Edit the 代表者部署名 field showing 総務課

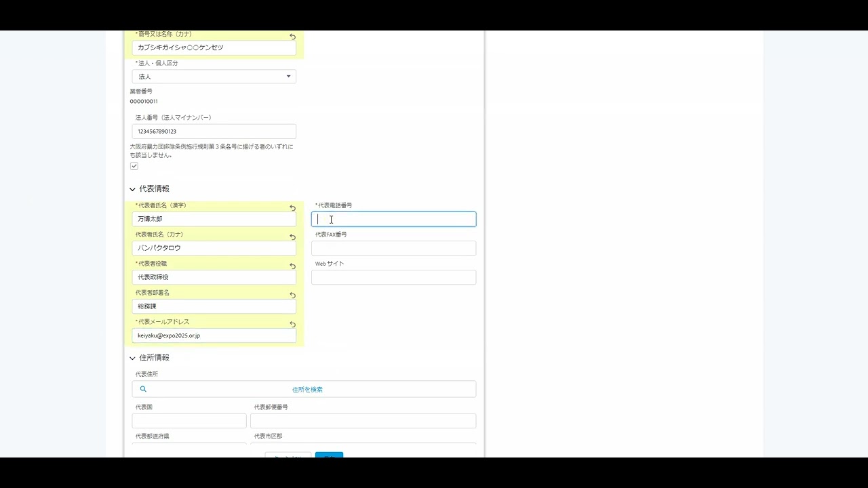[x=214, y=306]
